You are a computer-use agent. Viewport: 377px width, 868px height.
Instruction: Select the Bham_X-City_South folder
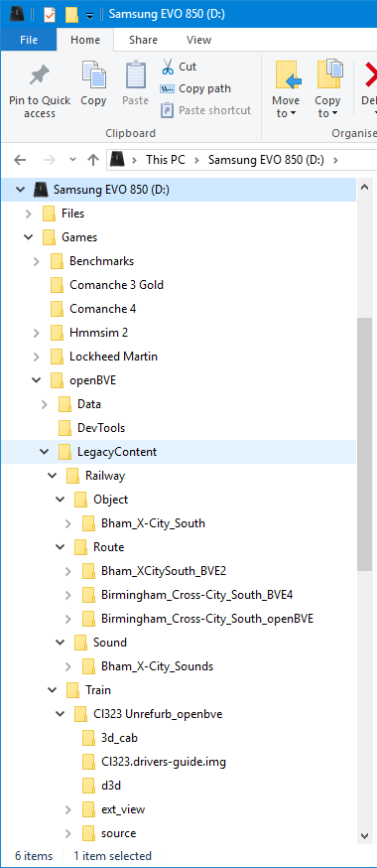point(153,523)
